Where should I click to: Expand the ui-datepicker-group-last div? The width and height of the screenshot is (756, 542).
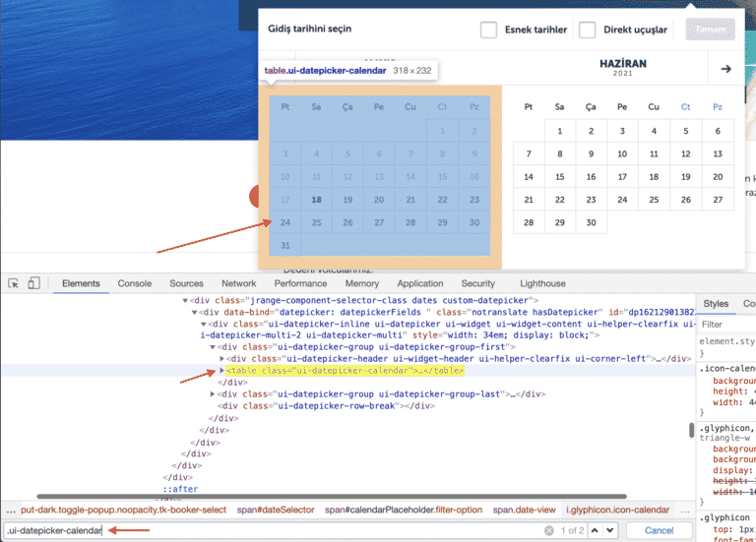pyautogui.click(x=213, y=394)
